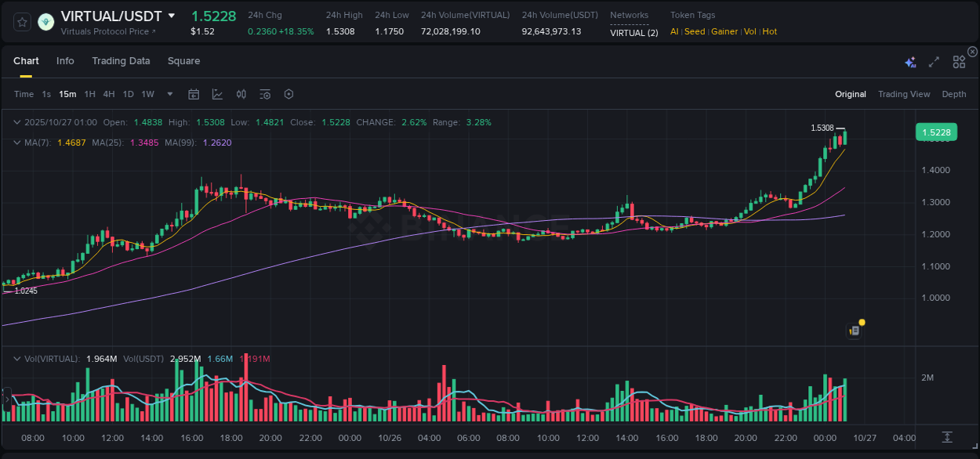Open the AI analysis sparkle icon
This screenshot has width=980, height=459.
909,61
